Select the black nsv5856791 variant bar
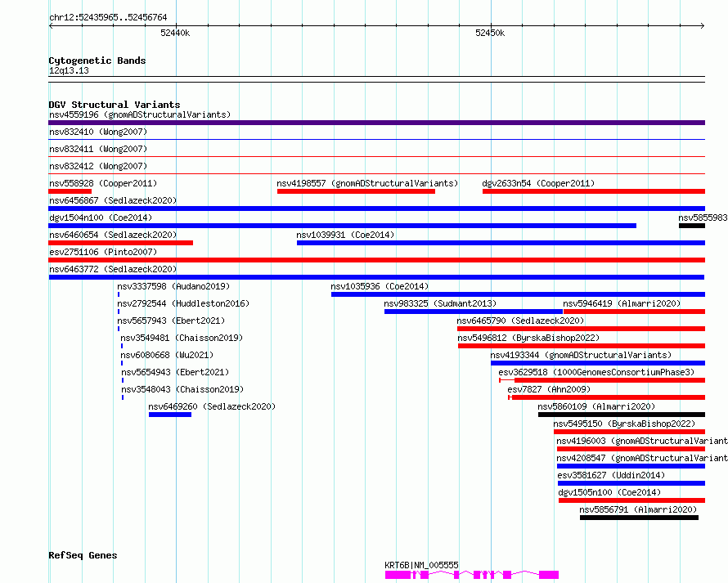The width and height of the screenshot is (728, 583). [x=639, y=518]
